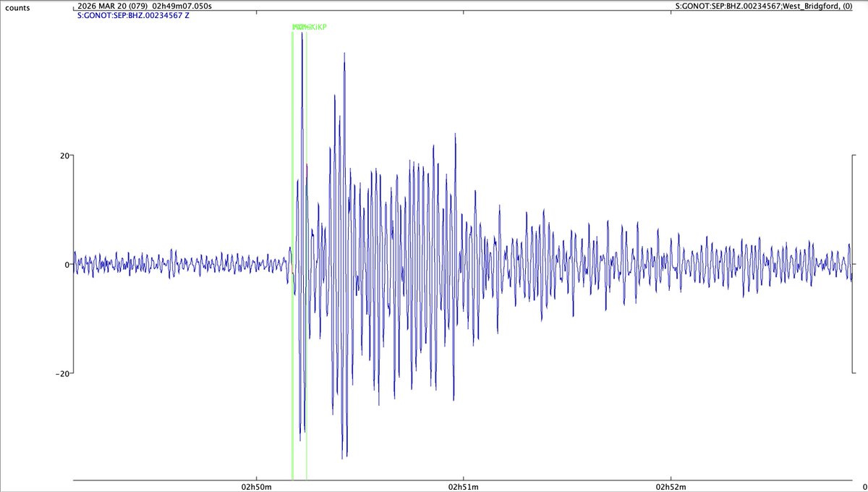Click the counts unit label
Screen dimensions: 868x492
tap(16, 7)
